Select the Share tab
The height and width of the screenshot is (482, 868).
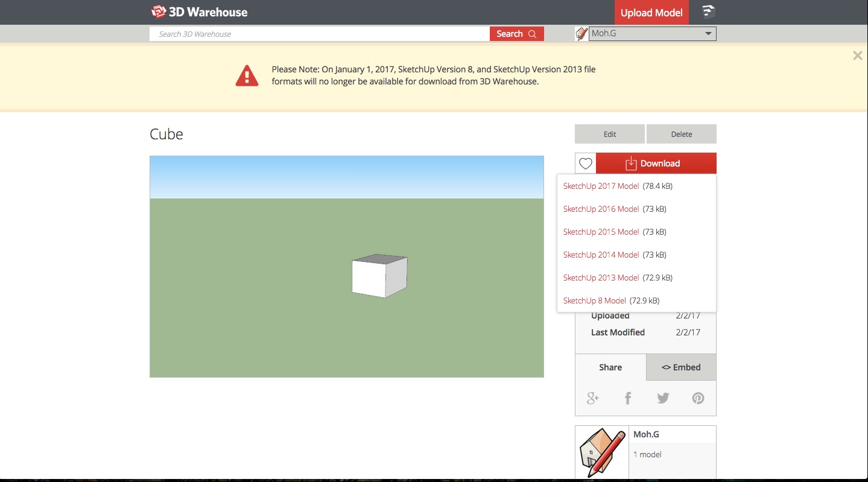610,367
